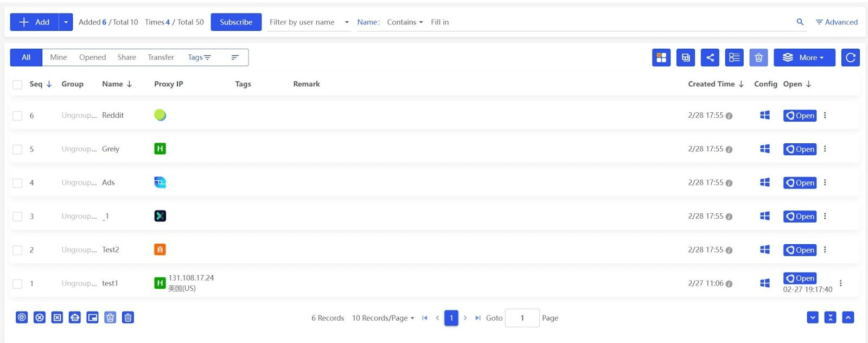Select the Transfer tab
This screenshot has width=868, height=343.
pos(161,58)
